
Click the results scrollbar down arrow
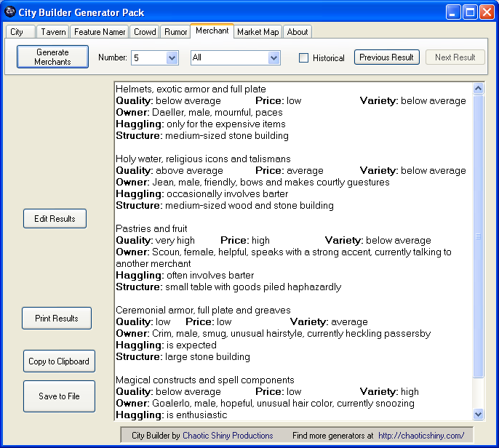[478, 414]
